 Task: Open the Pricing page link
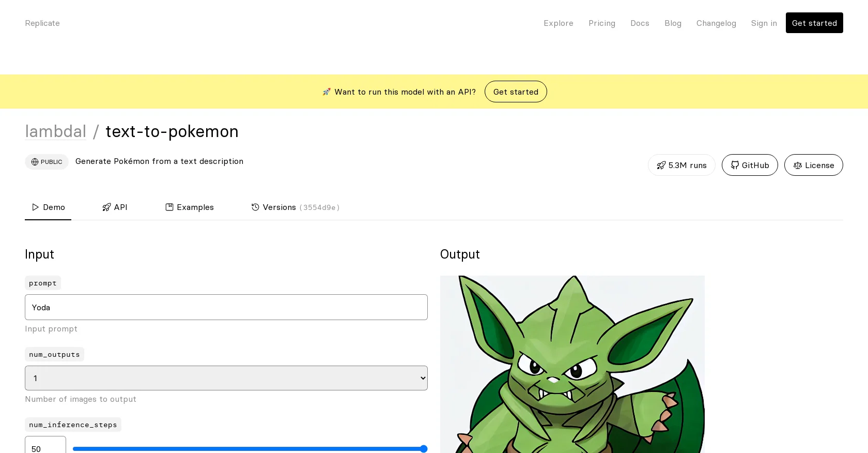point(602,23)
